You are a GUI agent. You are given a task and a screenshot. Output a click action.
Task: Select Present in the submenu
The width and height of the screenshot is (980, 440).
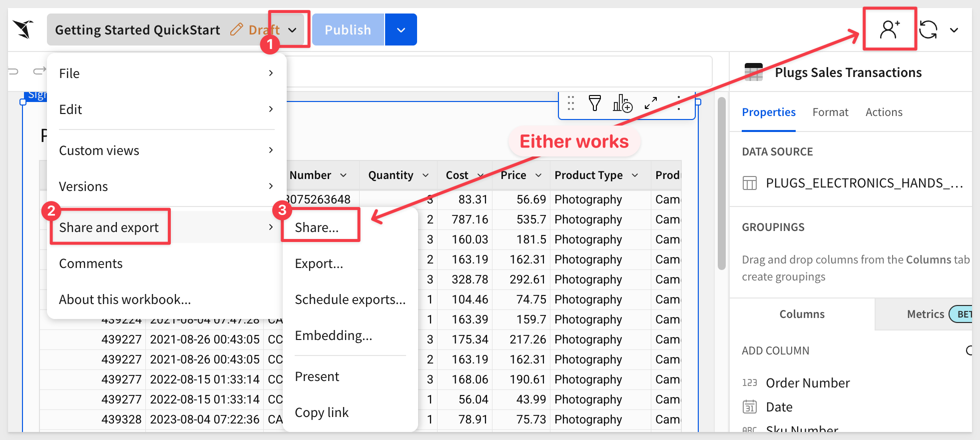click(350, 376)
